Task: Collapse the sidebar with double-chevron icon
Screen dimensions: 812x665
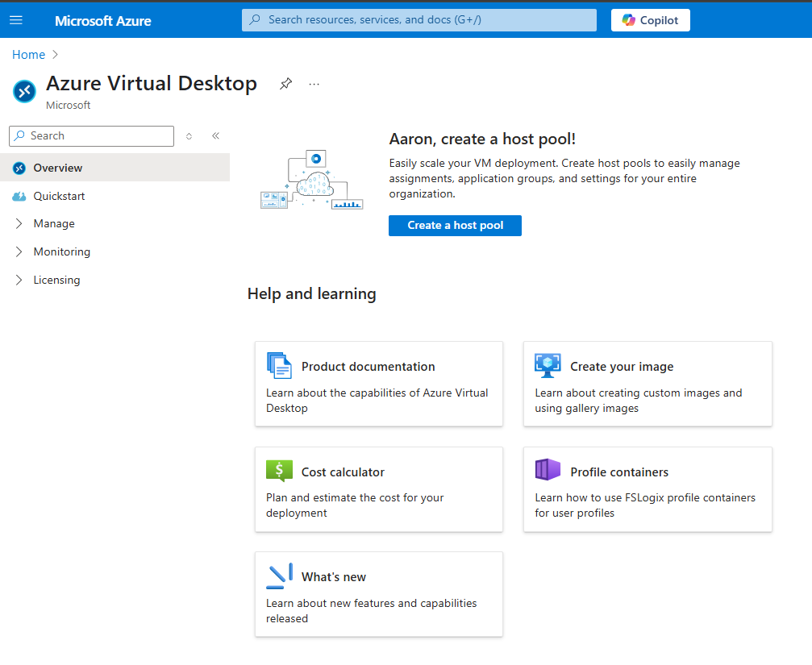Action: 215,135
